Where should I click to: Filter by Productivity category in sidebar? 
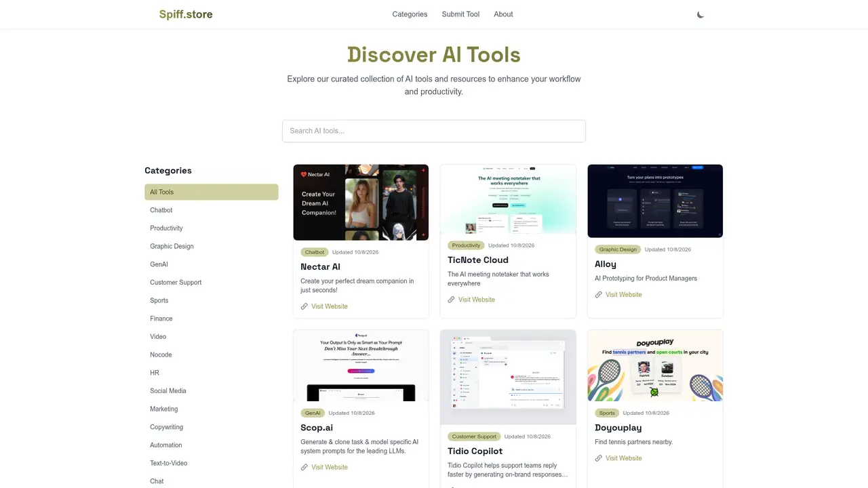click(212, 228)
